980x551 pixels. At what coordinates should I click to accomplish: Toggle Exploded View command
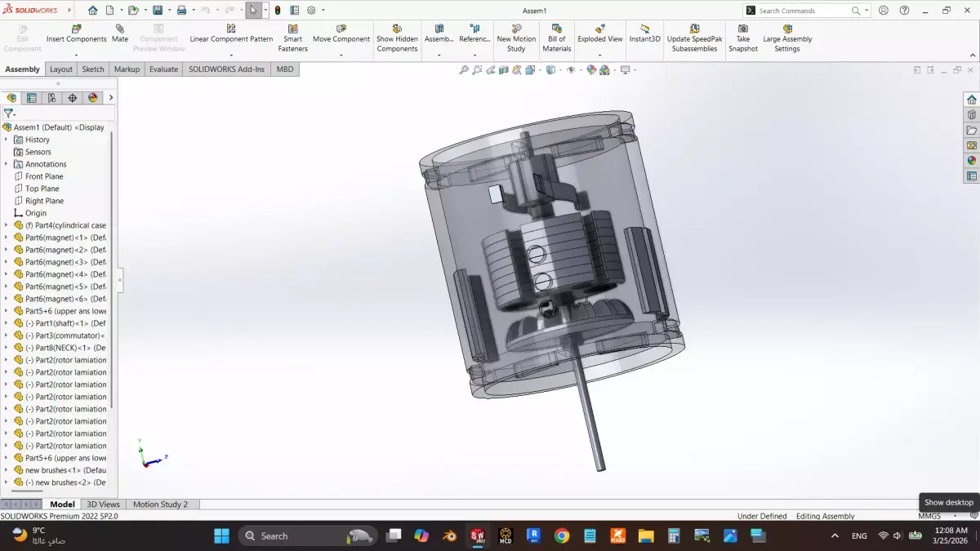coord(600,34)
